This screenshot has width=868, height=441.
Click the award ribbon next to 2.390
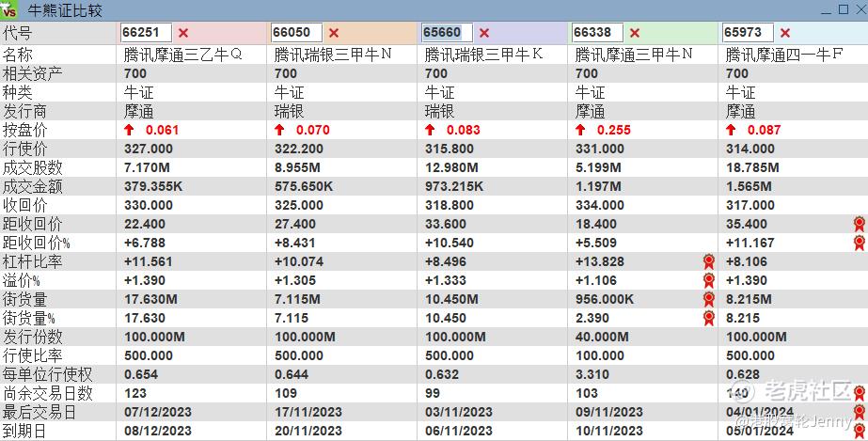pos(708,318)
